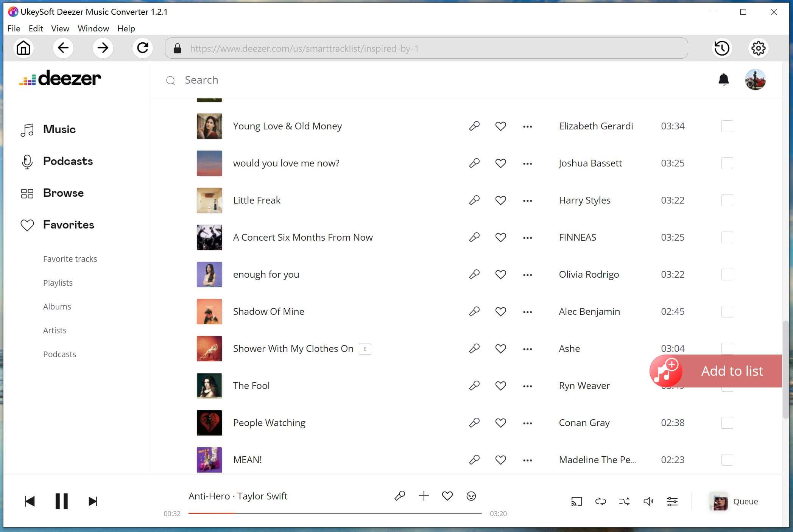The width and height of the screenshot is (793, 532).
Task: Click the pin/tag icon for enough for you
Action: pos(474,274)
